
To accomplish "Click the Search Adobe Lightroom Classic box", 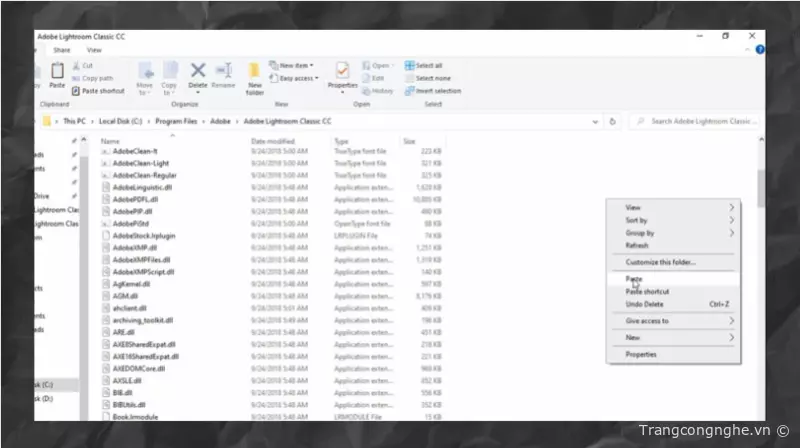I will 700,121.
